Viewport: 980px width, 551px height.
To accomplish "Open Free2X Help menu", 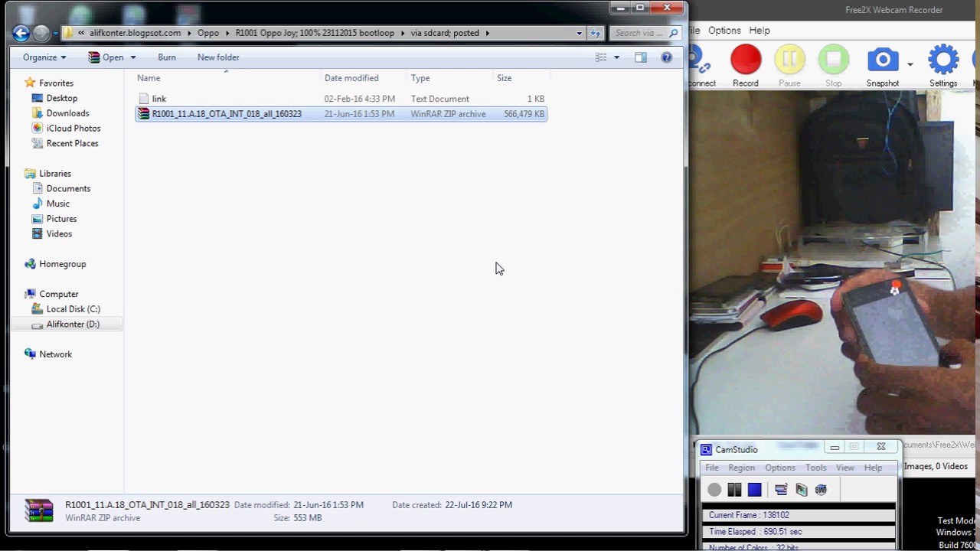I will coord(759,31).
